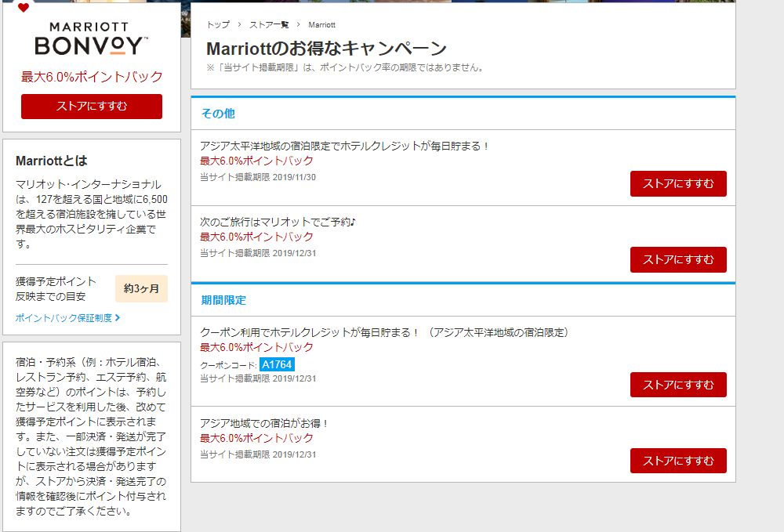Click campaign title 次のご旅行はマリオットでご予約

click(x=278, y=222)
